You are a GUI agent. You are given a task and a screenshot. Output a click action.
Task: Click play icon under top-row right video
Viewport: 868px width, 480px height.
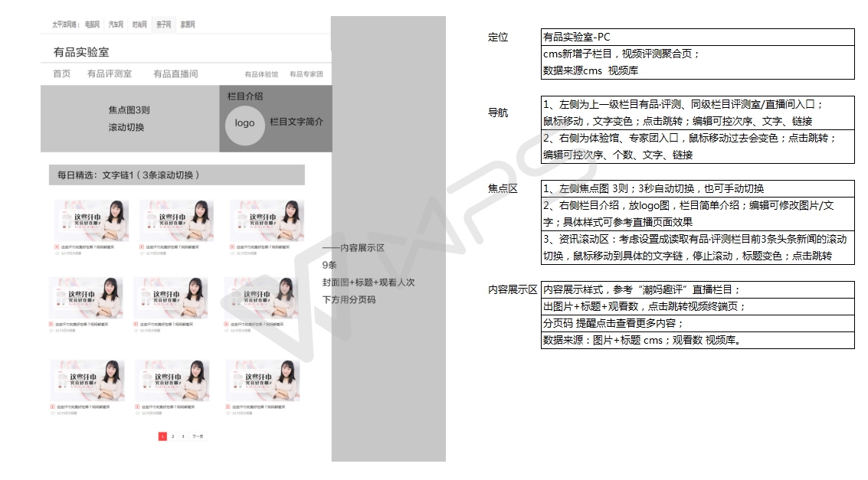[x=233, y=247]
